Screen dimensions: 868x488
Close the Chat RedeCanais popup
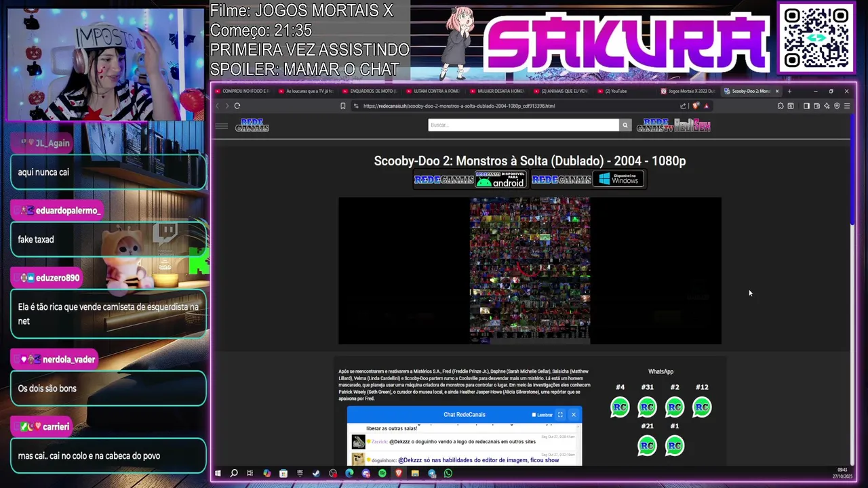coord(573,414)
